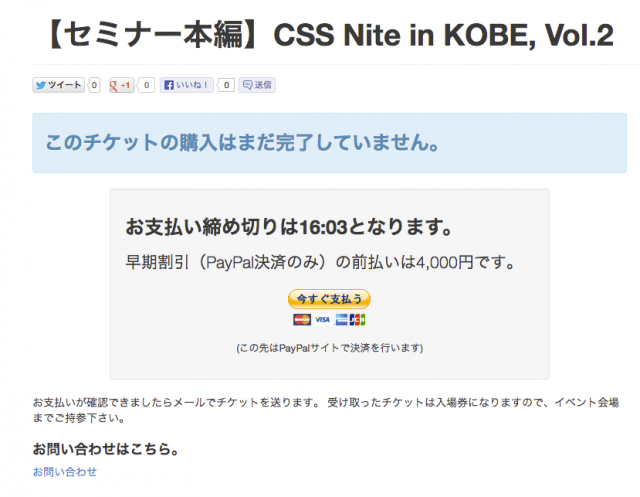Click the VISA card logo
This screenshot has width=640, height=497.
click(x=322, y=320)
